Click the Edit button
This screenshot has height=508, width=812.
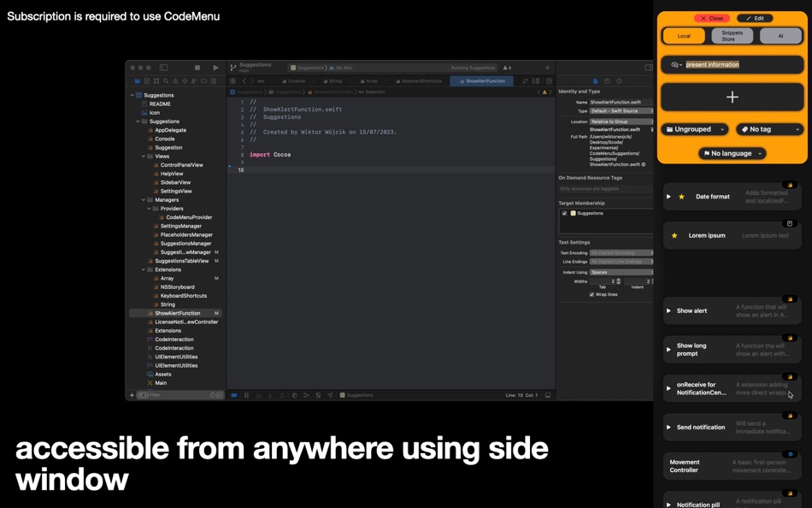pyautogui.click(x=755, y=18)
